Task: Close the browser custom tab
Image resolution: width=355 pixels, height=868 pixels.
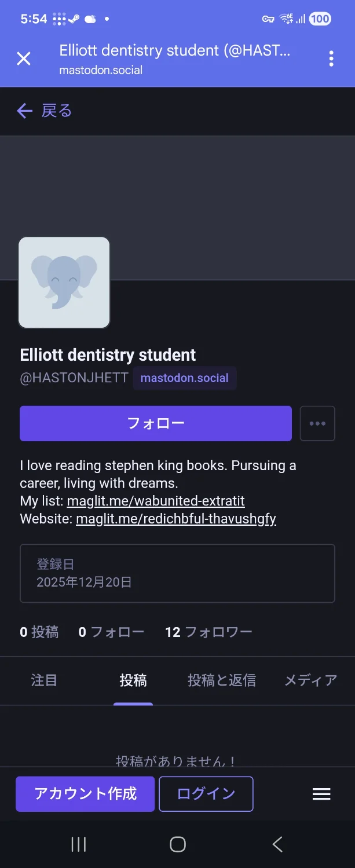Action: point(24,58)
